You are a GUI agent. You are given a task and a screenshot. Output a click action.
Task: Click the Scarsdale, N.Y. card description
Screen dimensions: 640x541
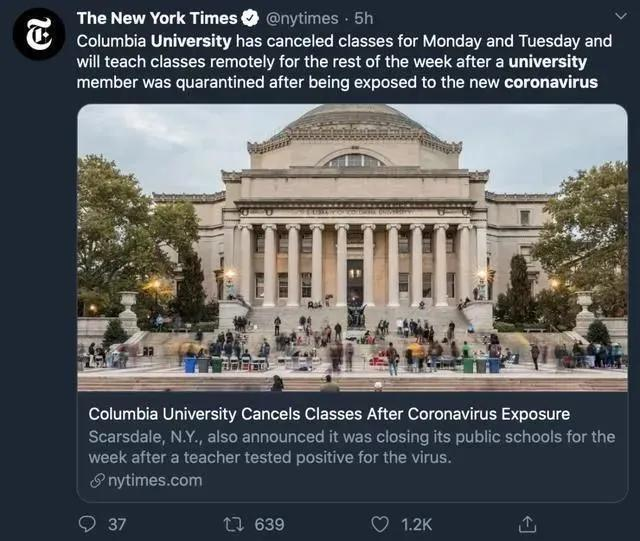351,447
